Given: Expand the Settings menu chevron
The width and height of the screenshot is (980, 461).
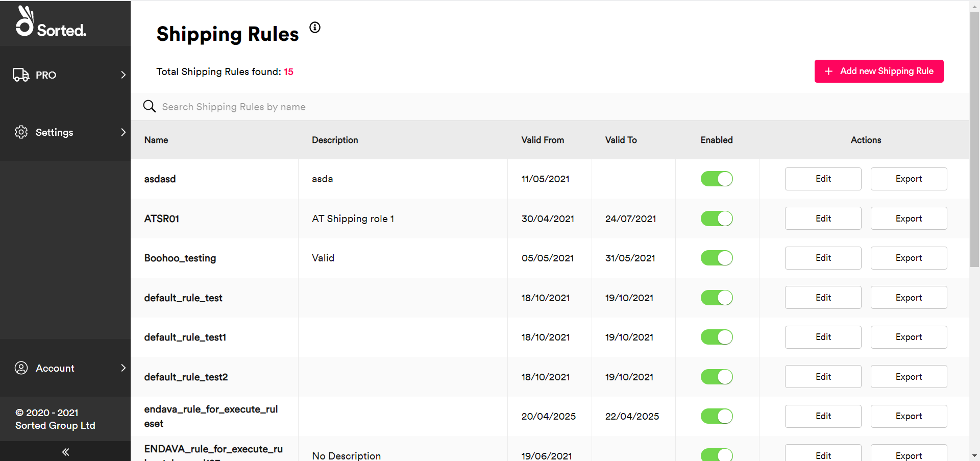Looking at the screenshot, I should [123, 132].
